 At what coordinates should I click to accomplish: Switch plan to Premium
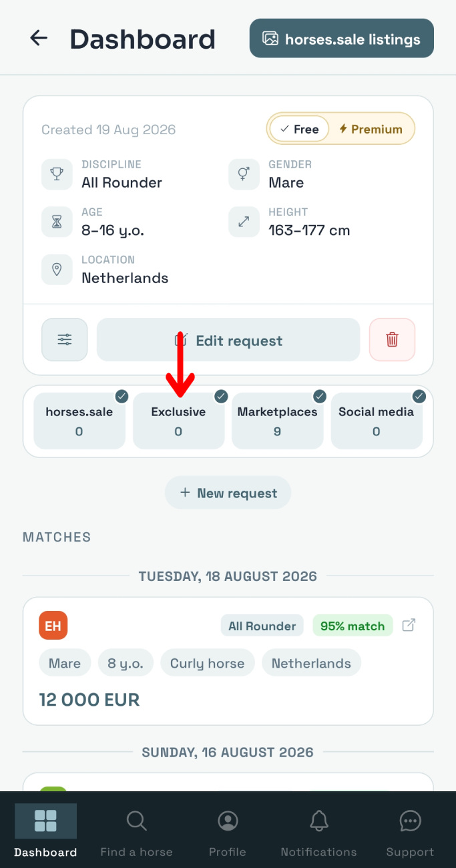[371, 129]
